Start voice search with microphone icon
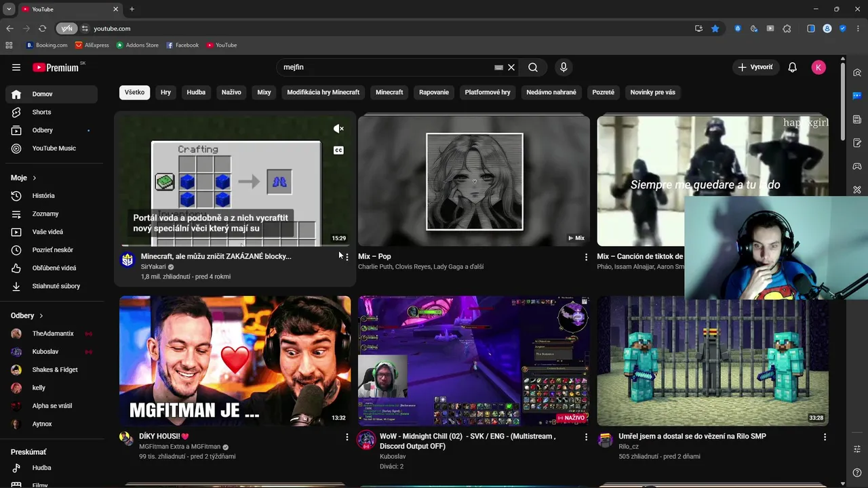This screenshot has width=868, height=488. click(x=563, y=67)
